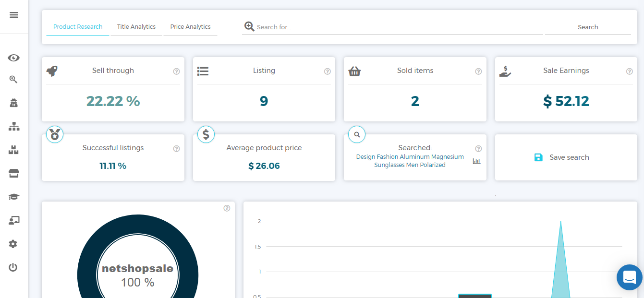Image resolution: width=644 pixels, height=298 pixels.
Task: Click the eye icon in the sidebar
Action: pos(13,58)
